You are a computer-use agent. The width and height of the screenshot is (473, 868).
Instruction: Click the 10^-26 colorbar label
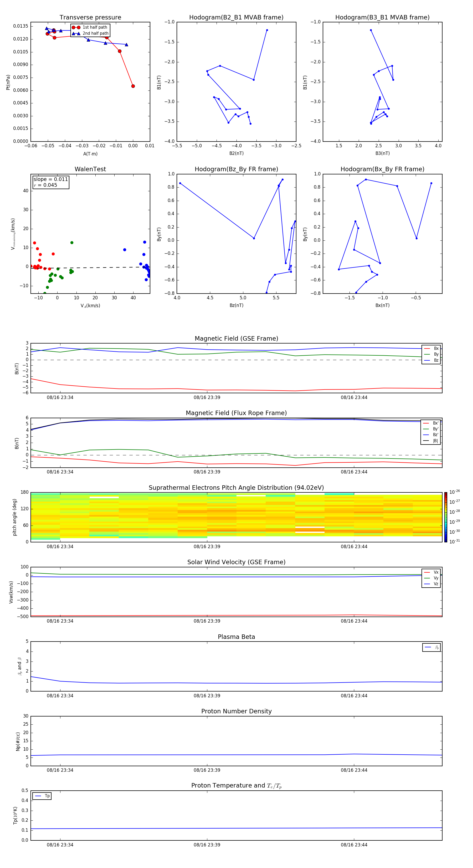coord(455,492)
